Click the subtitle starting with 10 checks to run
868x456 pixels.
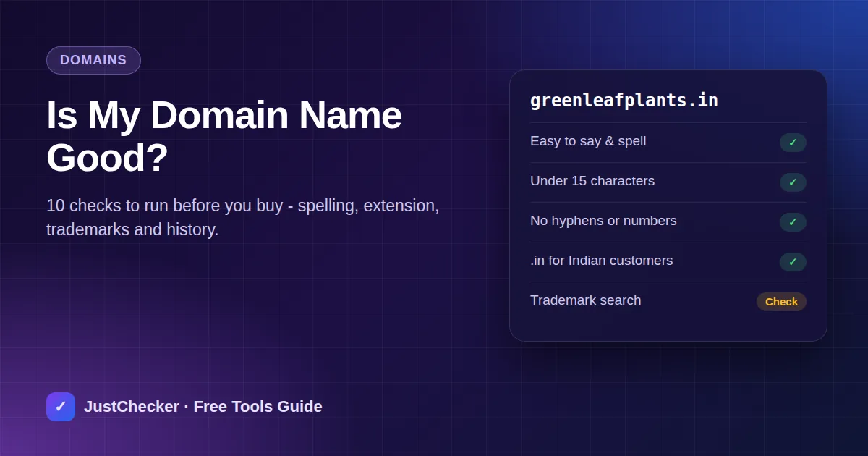[243, 218]
